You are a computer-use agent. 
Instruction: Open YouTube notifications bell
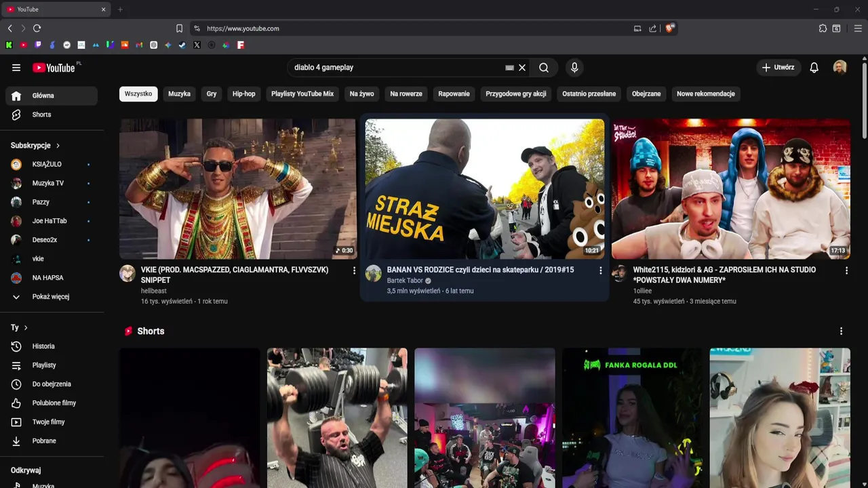point(814,68)
